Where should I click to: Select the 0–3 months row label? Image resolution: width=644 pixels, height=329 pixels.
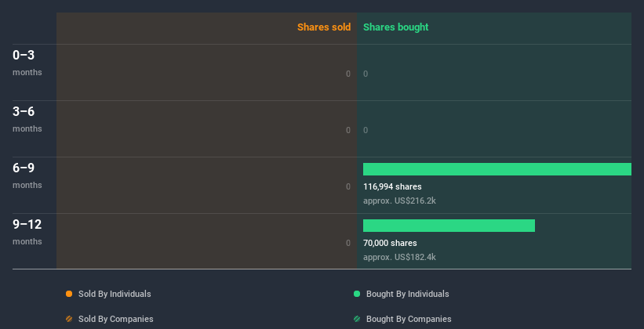click(27, 63)
